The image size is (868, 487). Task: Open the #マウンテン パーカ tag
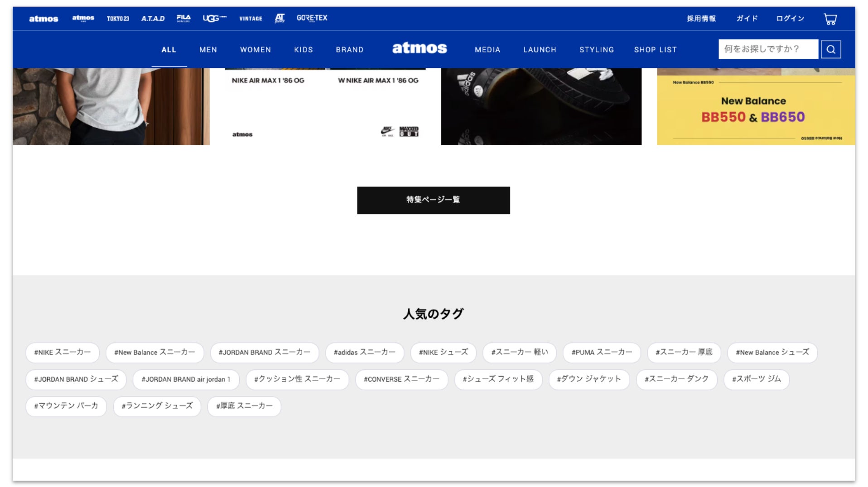pos(66,406)
